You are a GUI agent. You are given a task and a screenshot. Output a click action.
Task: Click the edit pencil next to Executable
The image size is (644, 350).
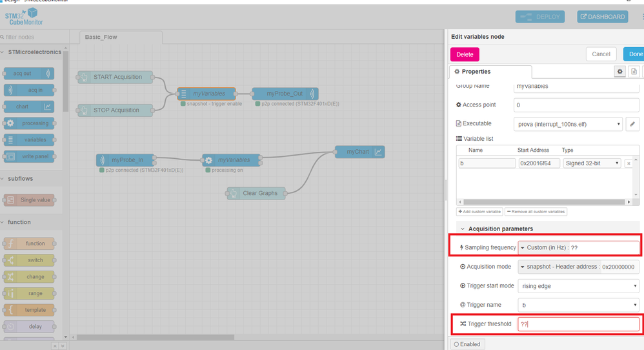(x=632, y=123)
